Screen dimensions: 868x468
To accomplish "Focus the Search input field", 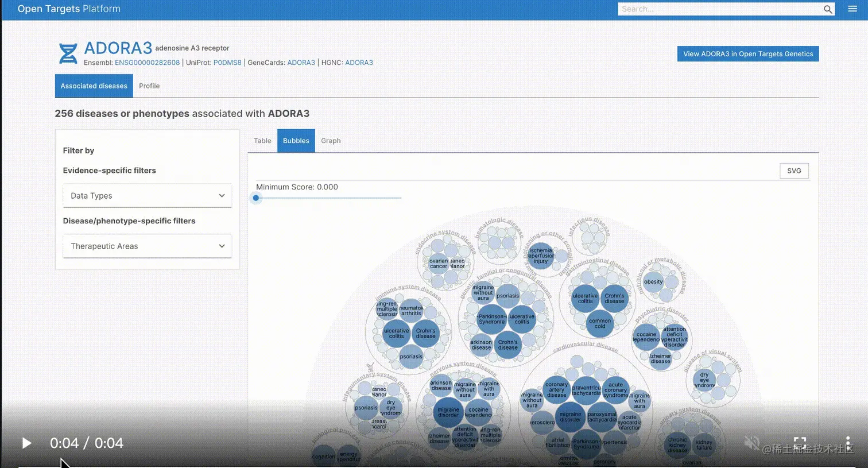I will 720,9.
